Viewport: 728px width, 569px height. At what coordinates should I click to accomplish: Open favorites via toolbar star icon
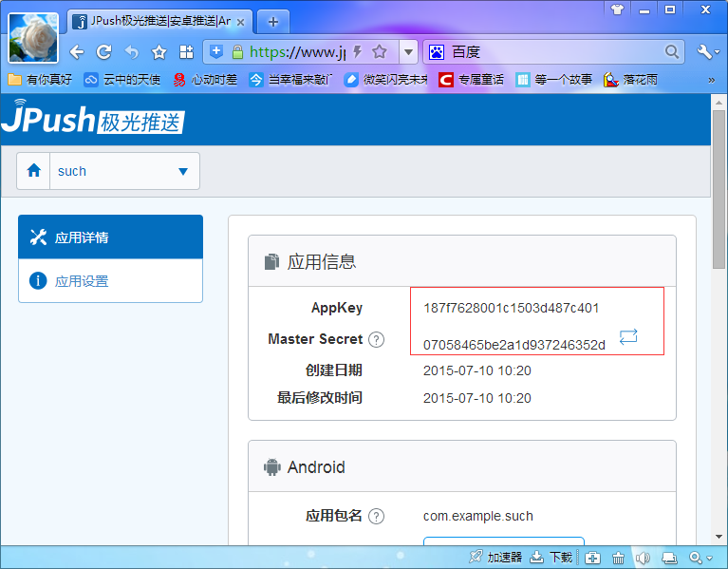(x=159, y=52)
